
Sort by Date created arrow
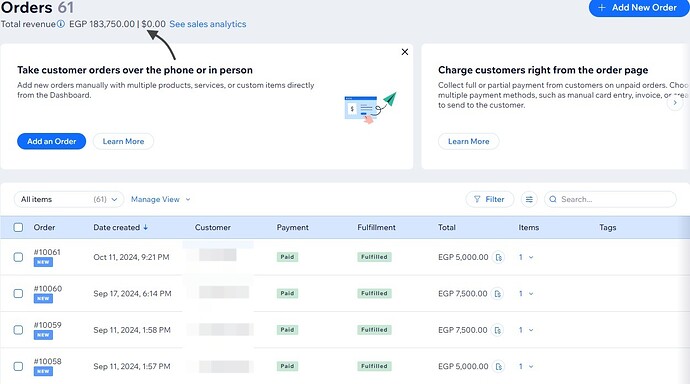[x=146, y=227]
